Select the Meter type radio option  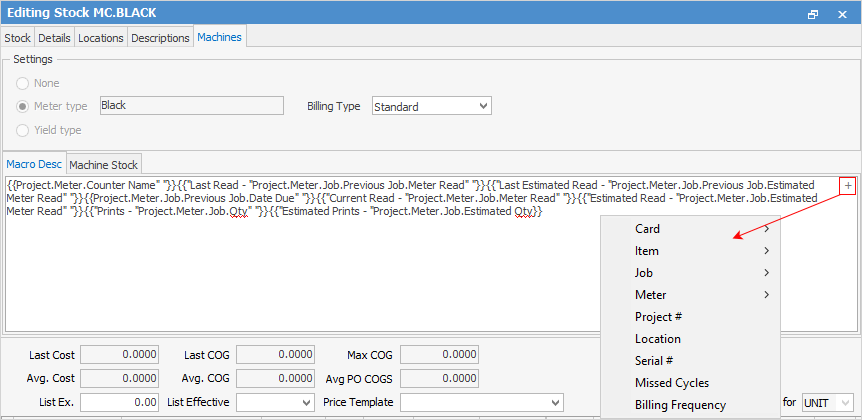22,106
